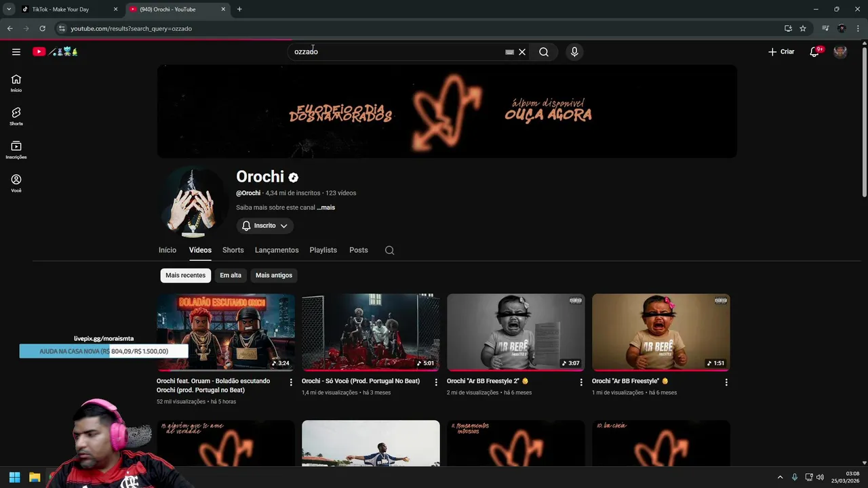Open options menu for Ar BB Freestyle 1:51 video
Image resolution: width=868 pixels, height=488 pixels.
point(726,382)
